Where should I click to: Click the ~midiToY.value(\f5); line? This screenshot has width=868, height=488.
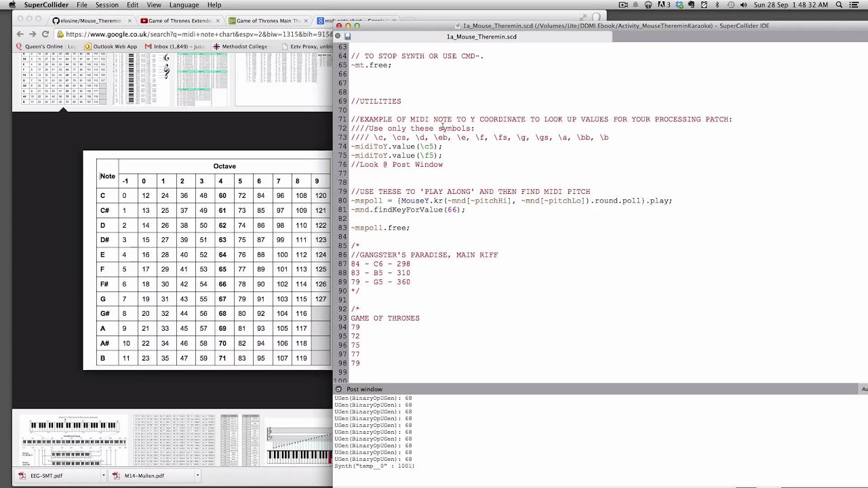point(396,155)
